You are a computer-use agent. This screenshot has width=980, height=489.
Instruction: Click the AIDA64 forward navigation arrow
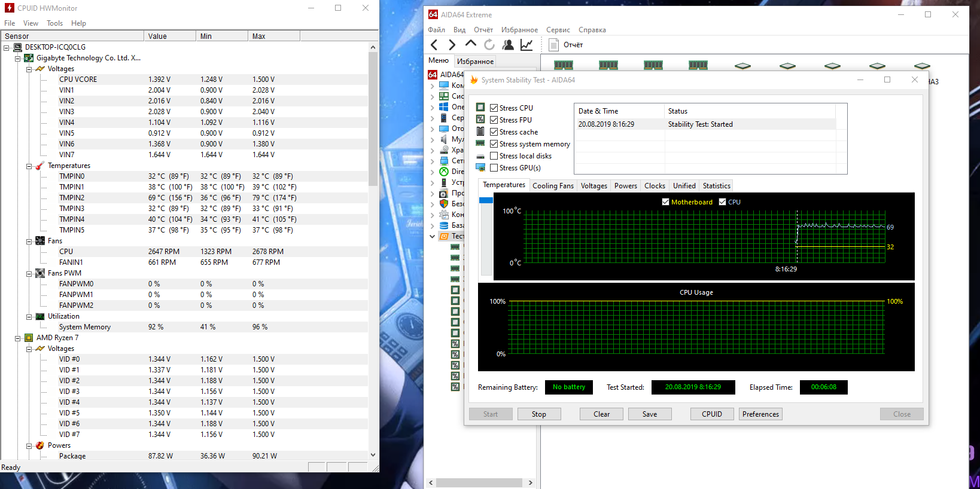[x=452, y=45]
